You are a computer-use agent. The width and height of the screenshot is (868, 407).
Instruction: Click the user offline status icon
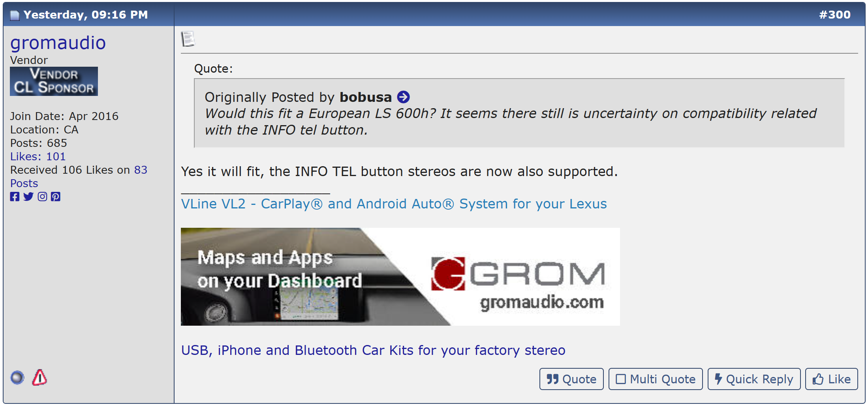pyautogui.click(x=17, y=378)
